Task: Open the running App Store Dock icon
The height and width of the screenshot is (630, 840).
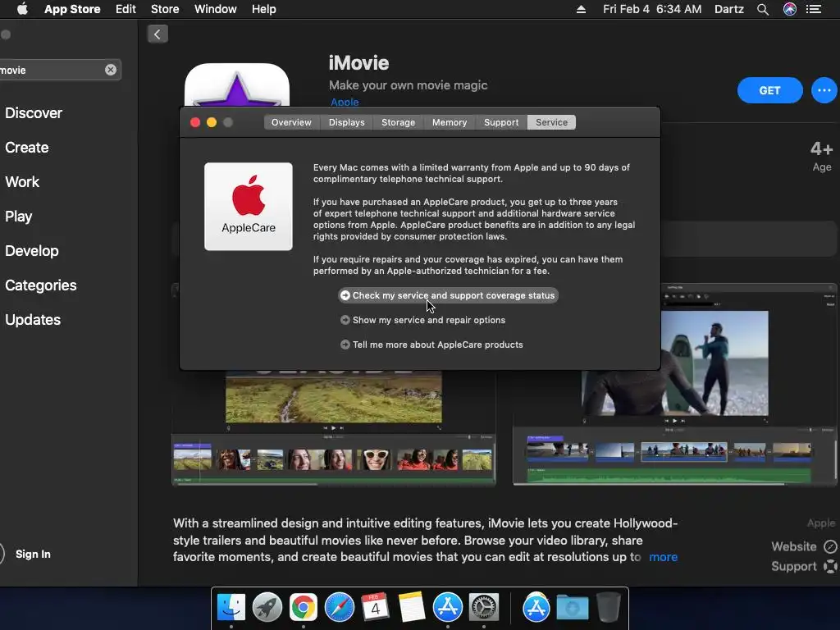Action: click(x=447, y=608)
